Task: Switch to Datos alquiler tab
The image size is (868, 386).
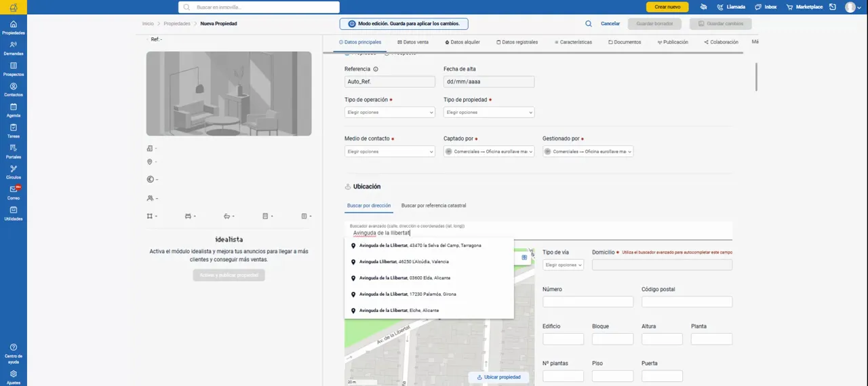Action: tap(462, 42)
